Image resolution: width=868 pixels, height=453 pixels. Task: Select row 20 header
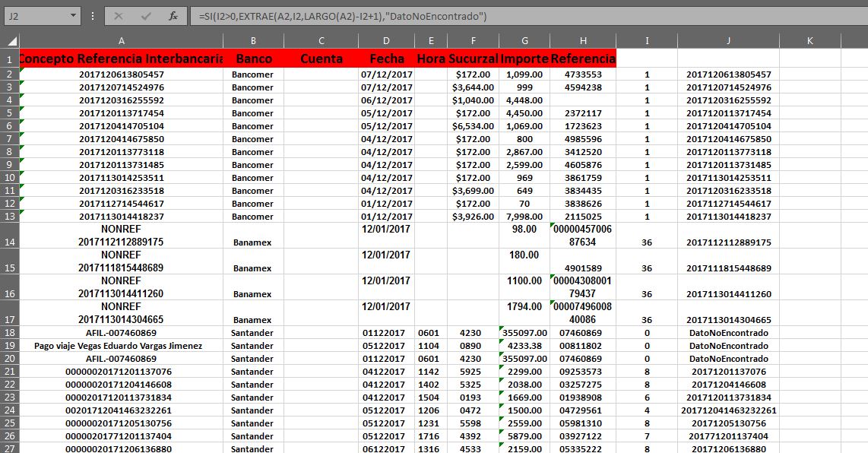pyautogui.click(x=9, y=358)
